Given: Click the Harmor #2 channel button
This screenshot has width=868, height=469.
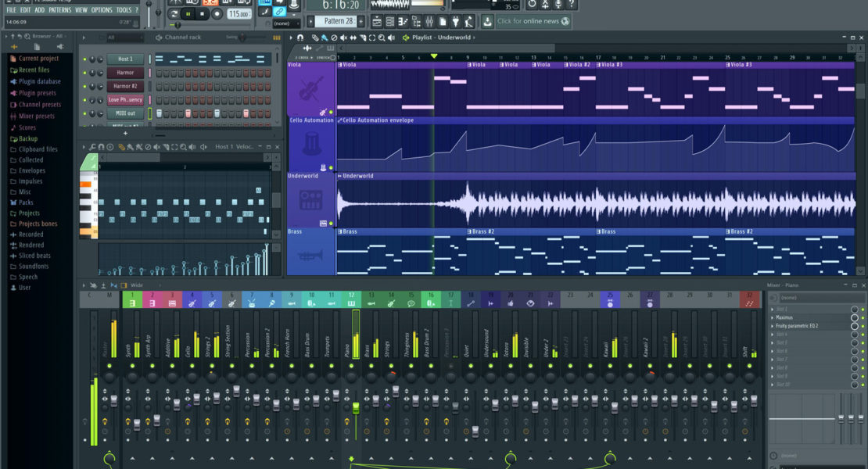Looking at the screenshot, I should pyautogui.click(x=125, y=86).
